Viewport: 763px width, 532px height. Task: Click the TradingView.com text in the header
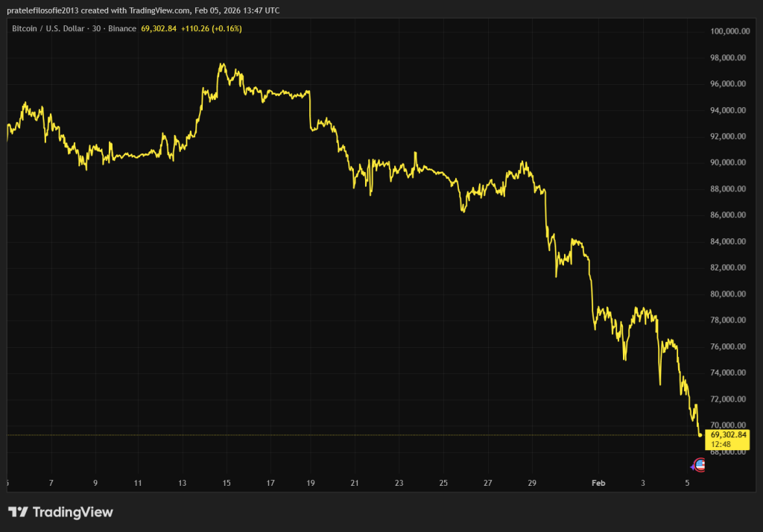pyautogui.click(x=148, y=9)
